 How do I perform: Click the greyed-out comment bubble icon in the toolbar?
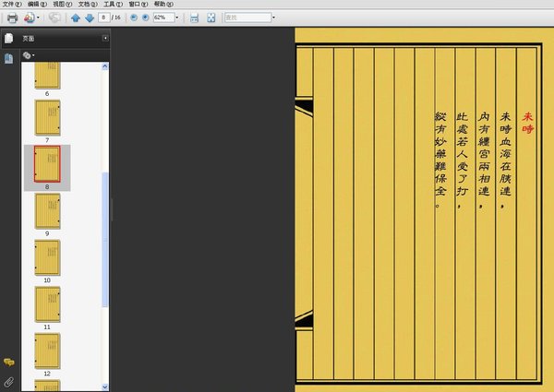tap(54, 18)
